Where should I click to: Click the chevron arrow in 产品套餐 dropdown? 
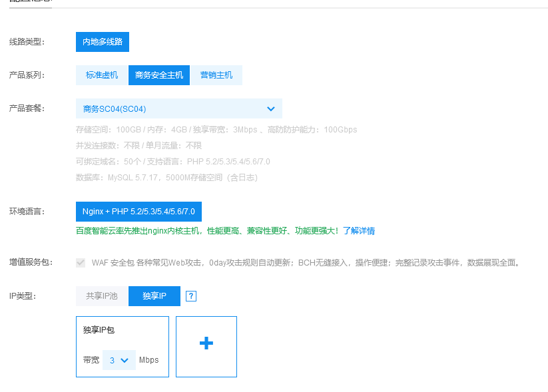(x=270, y=108)
